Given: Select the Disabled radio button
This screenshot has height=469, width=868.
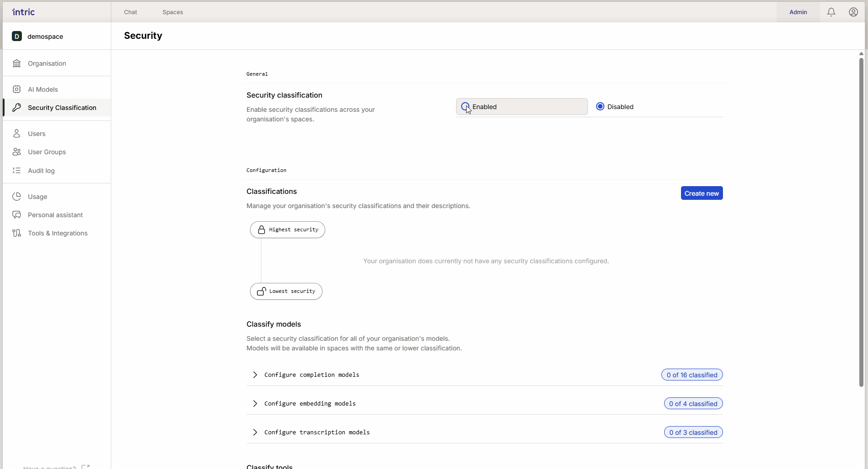Looking at the screenshot, I should pos(600,107).
